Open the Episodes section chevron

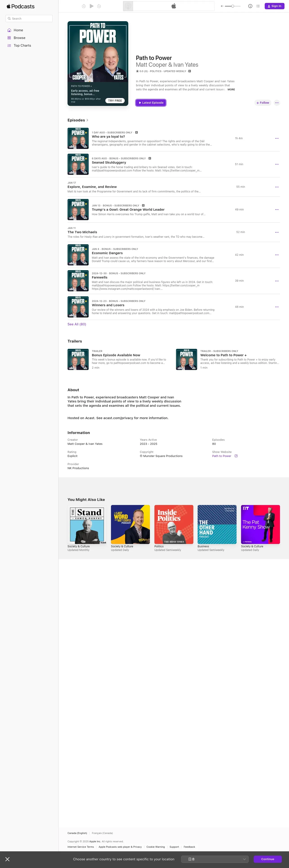pos(88,120)
